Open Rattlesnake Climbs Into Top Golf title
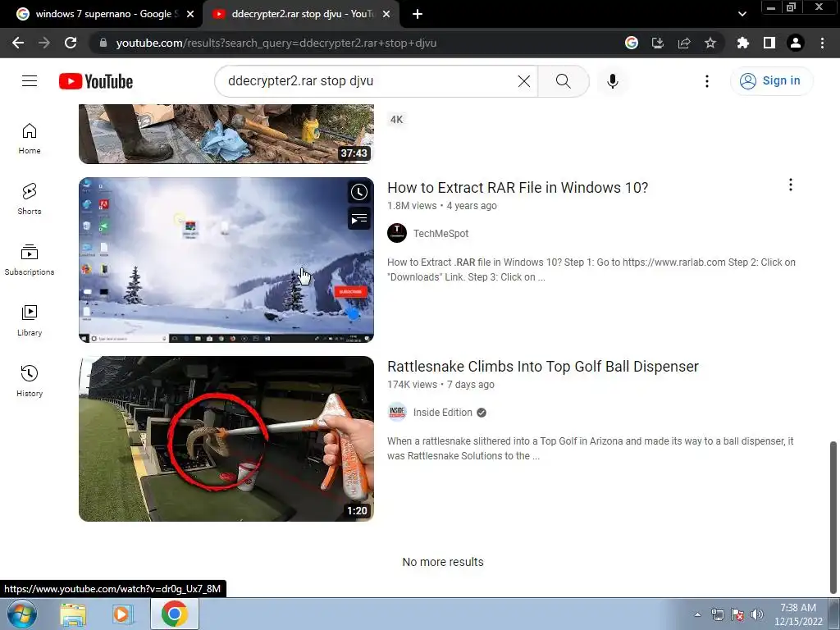Screen dimensions: 840x630 point(543,367)
